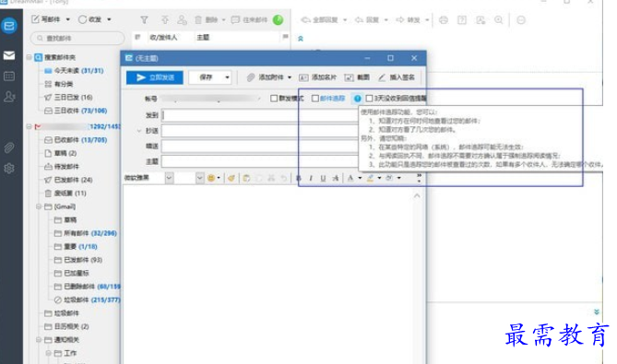Click the italic formatting icon
Screen dimensions: 617x364
click(311, 178)
